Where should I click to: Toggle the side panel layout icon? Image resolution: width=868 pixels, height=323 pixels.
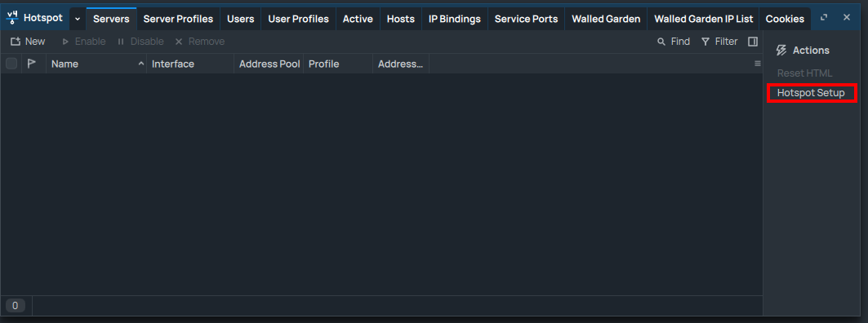click(x=752, y=42)
